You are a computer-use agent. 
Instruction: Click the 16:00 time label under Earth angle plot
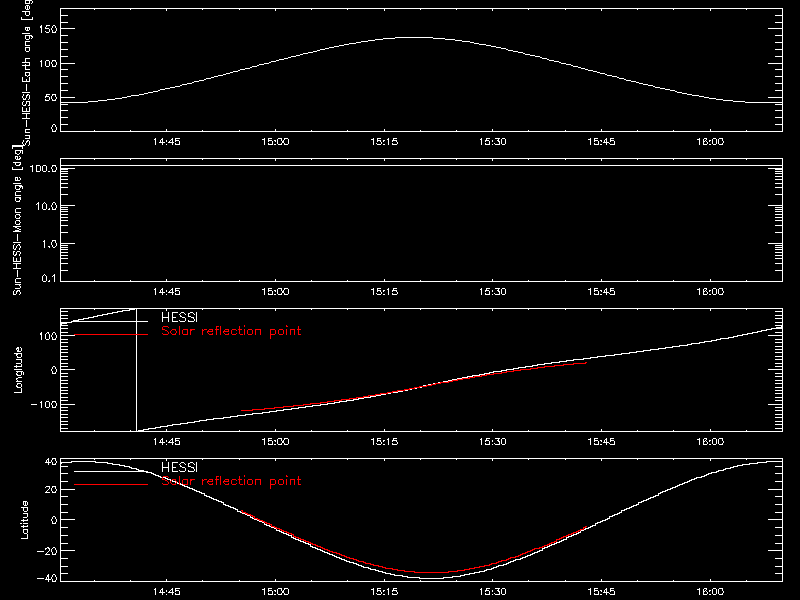(x=710, y=141)
